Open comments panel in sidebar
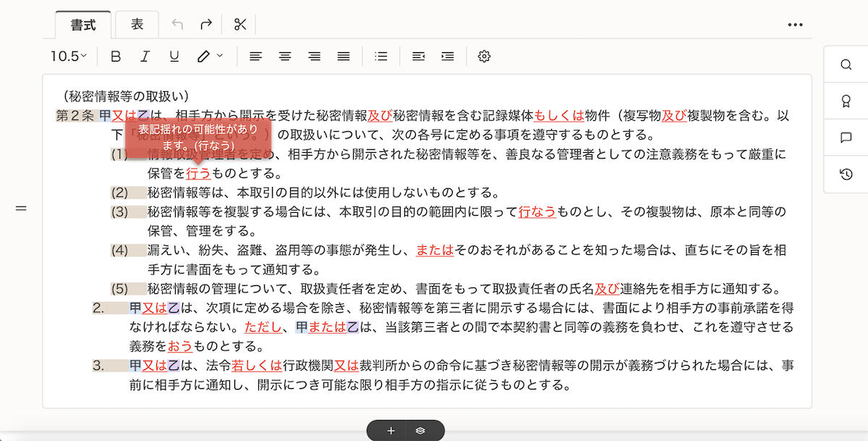Screen dimensions: 868x441 tap(846, 138)
